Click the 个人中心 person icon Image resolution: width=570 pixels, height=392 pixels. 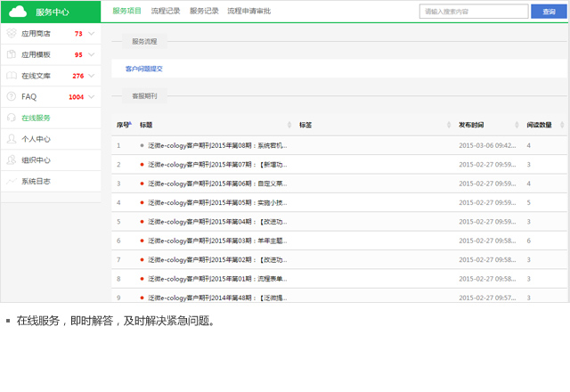click(12, 139)
